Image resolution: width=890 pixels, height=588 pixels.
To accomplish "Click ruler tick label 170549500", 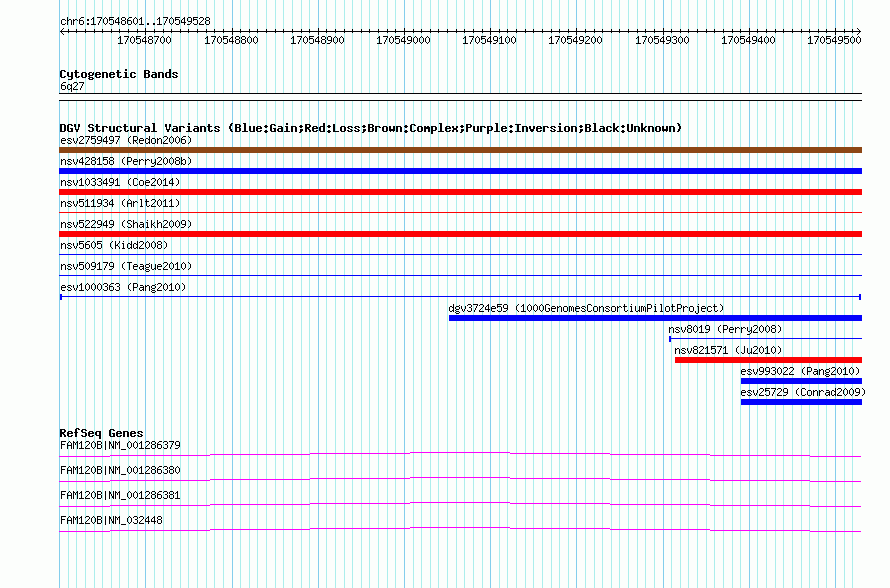I will click(x=834, y=40).
